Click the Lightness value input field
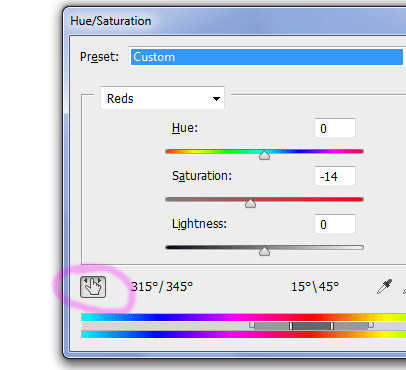Image resolution: width=406 pixels, height=370 pixels. (335, 224)
